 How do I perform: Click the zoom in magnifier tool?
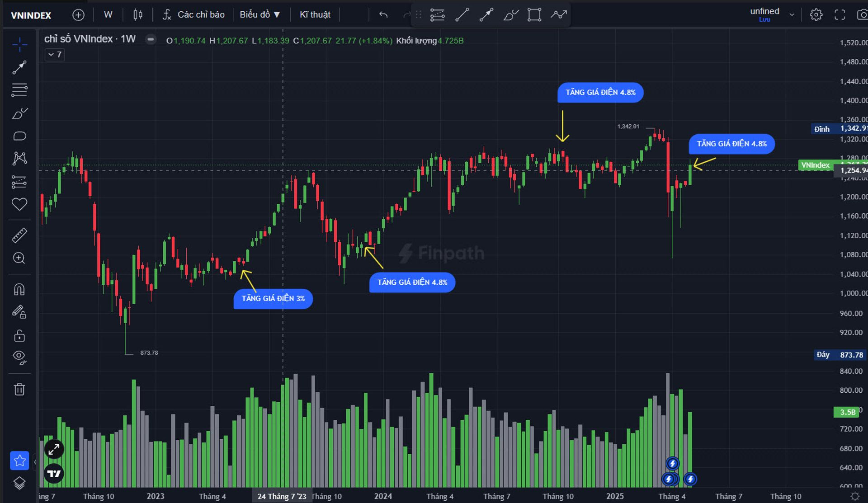(19, 258)
